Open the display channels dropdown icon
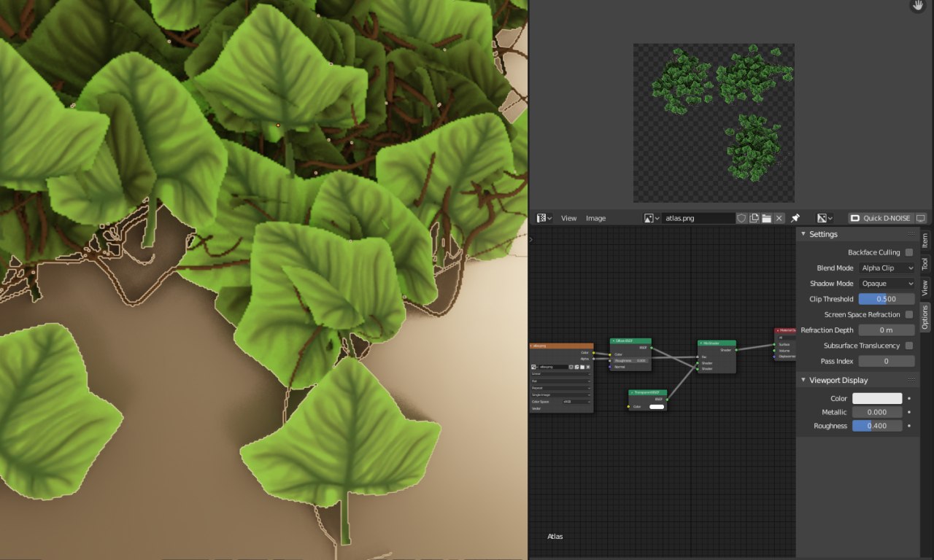Screen dimensions: 934x560 coord(825,218)
